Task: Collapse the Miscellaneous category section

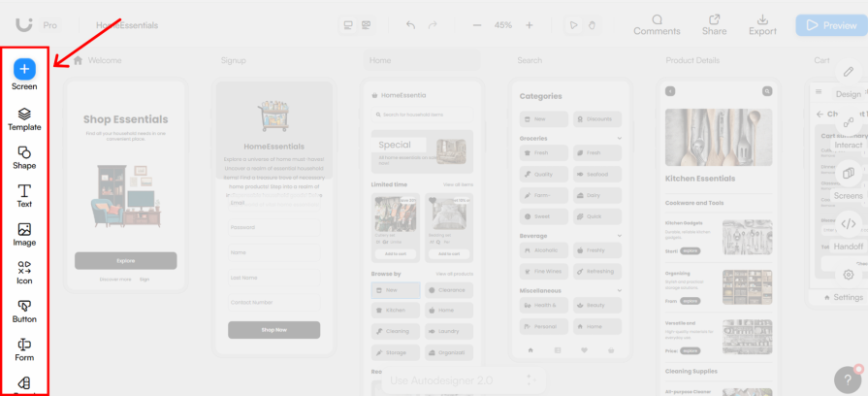Action: (621, 290)
